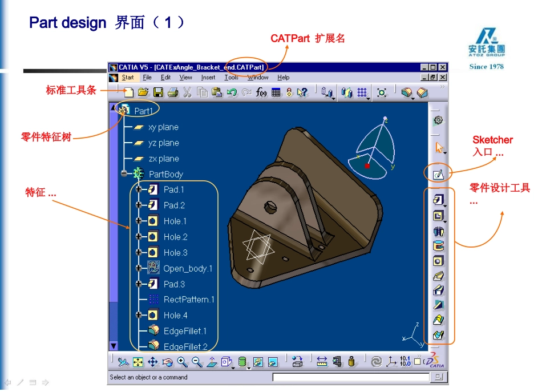
Task: Collapse the PartBody tree node
Action: click(x=124, y=173)
